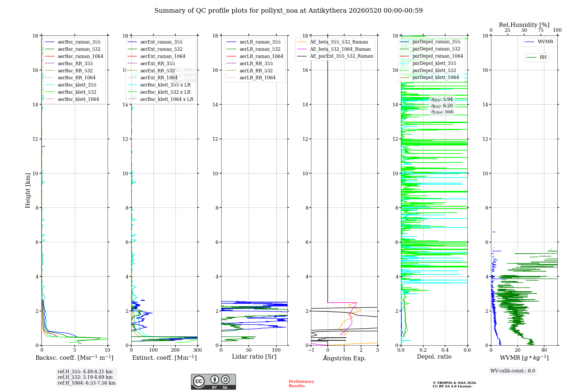
Task: Click the 'aerLR_RR_1064' legend entry
Action: 251,78
